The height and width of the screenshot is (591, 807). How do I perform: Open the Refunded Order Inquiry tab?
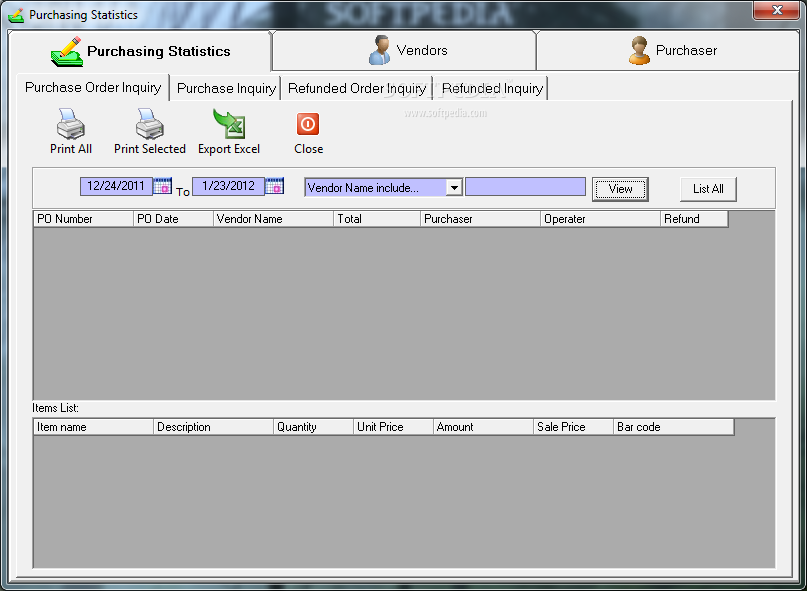(357, 89)
